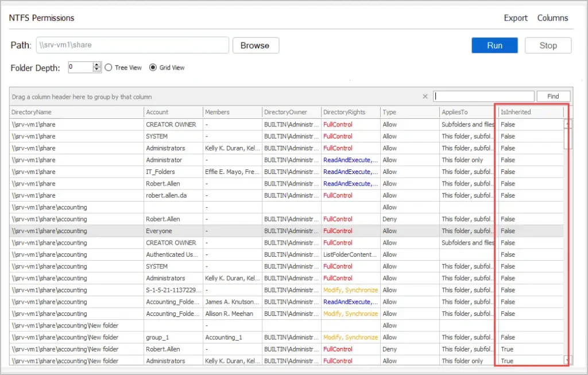588x375 pixels.
Task: Open the Columns menu
Action: point(552,18)
